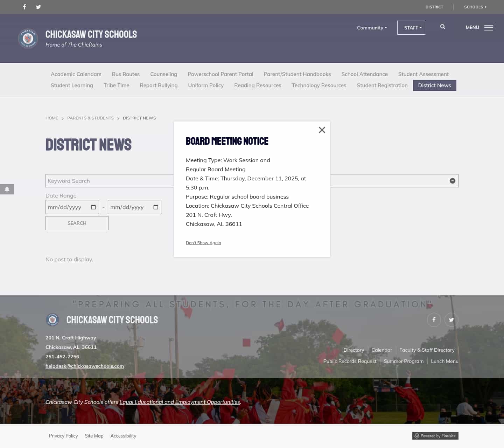
Task: Click the search magnifier icon
Action: tap(442, 27)
